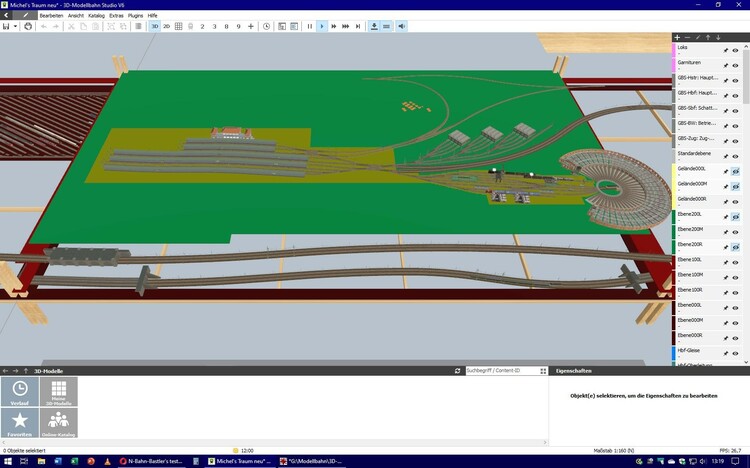750x468 pixels.
Task: Click the pencil edit mode button
Action: click(25, 15)
